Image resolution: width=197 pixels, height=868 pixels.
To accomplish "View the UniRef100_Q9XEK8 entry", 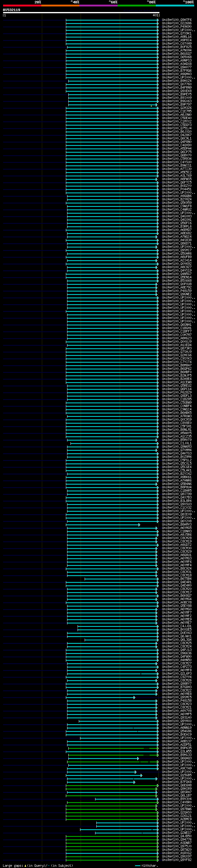I will click(176, 91).
